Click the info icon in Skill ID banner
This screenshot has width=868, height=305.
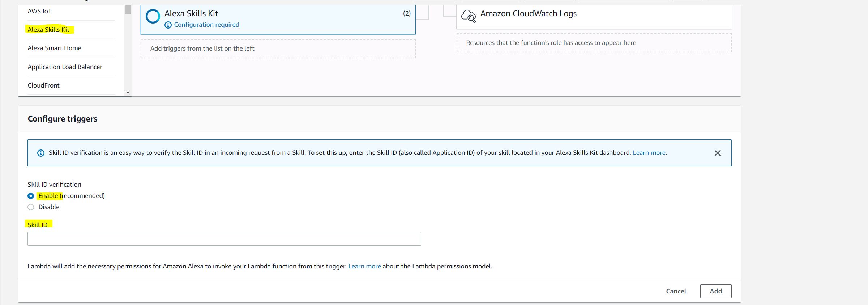pyautogui.click(x=41, y=153)
